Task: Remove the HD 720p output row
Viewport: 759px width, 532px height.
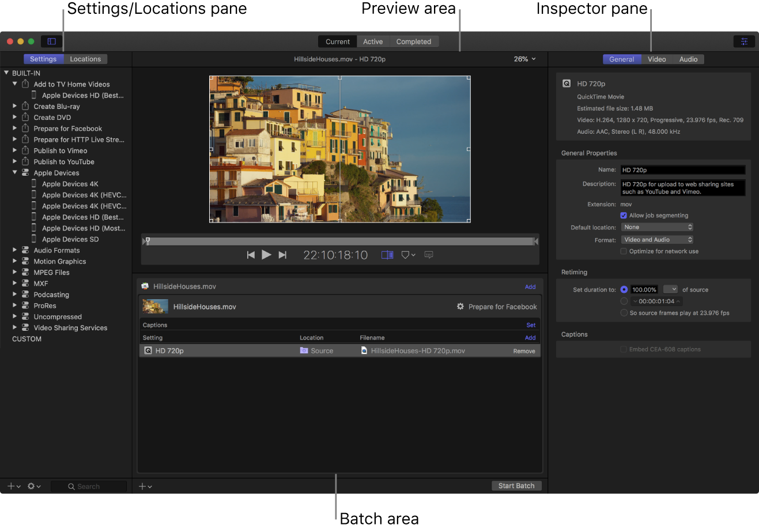Action: 524,351
